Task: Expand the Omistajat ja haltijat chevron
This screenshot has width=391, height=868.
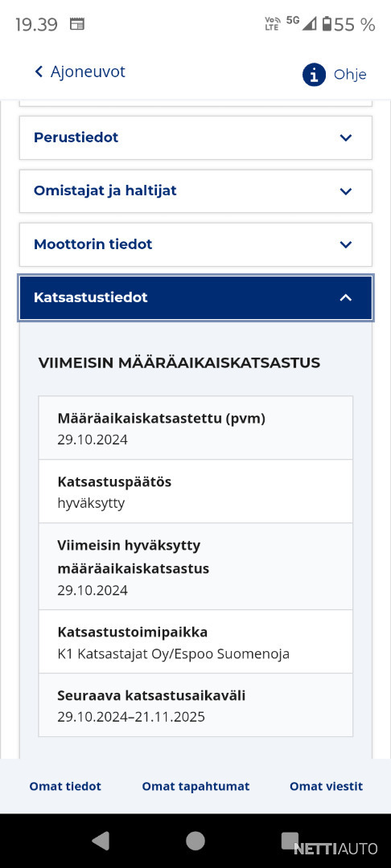Action: (x=346, y=191)
